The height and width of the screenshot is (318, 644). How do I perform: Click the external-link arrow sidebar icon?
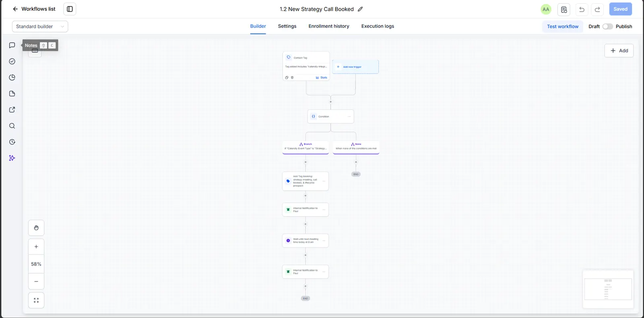pyautogui.click(x=12, y=110)
